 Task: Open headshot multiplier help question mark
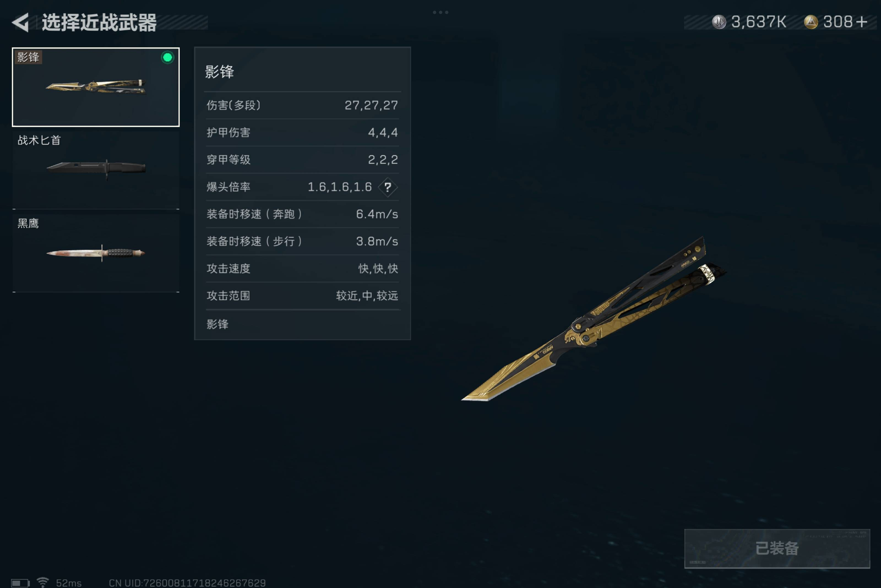[x=387, y=187]
